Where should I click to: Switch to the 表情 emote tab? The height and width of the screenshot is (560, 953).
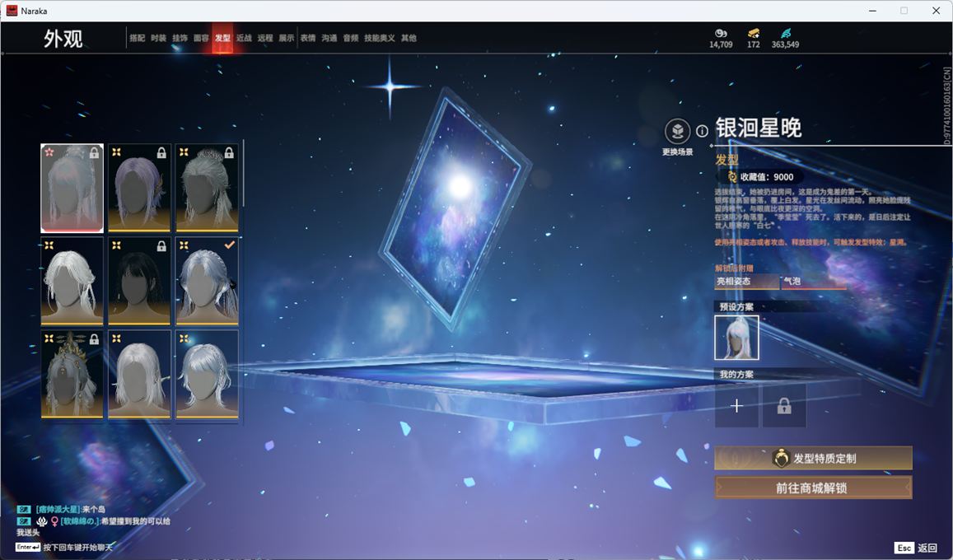[x=308, y=38]
